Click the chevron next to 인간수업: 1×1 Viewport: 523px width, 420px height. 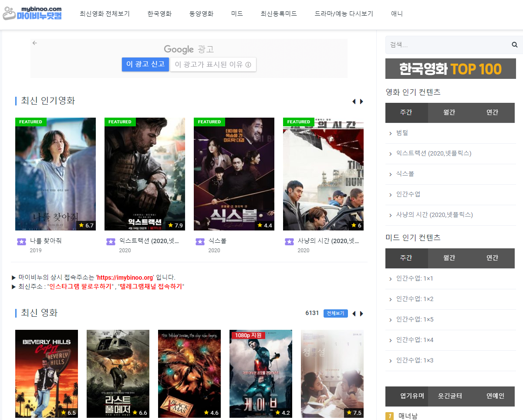point(391,279)
